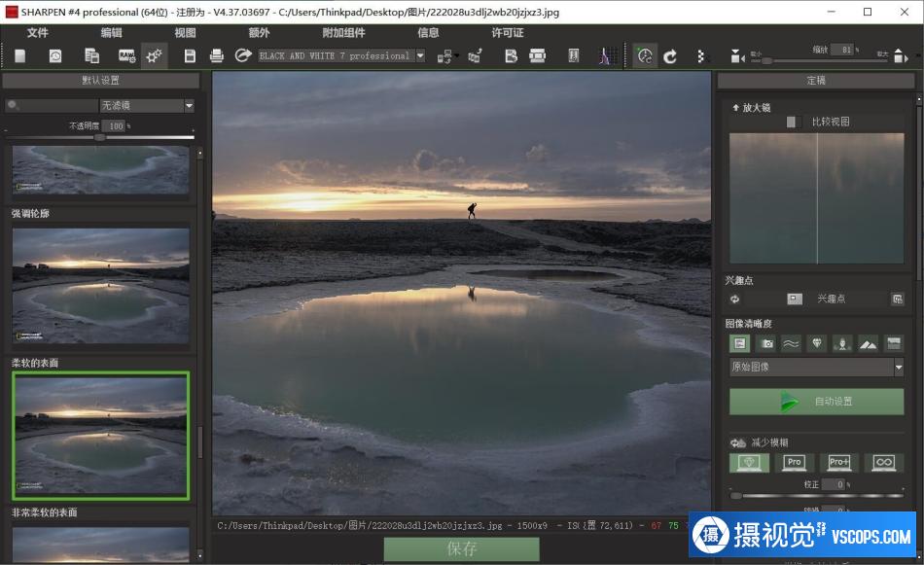Image resolution: width=924 pixels, height=565 pixels.
Task: Toggle the 兴趣点 point-of-interest button
Action: click(x=795, y=300)
